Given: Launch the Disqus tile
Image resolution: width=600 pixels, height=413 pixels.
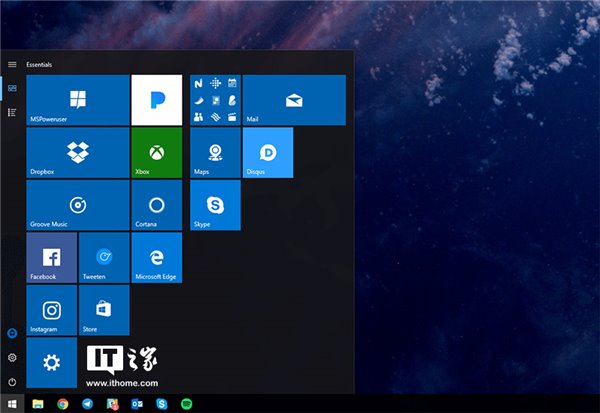Looking at the screenshot, I should pyautogui.click(x=268, y=153).
